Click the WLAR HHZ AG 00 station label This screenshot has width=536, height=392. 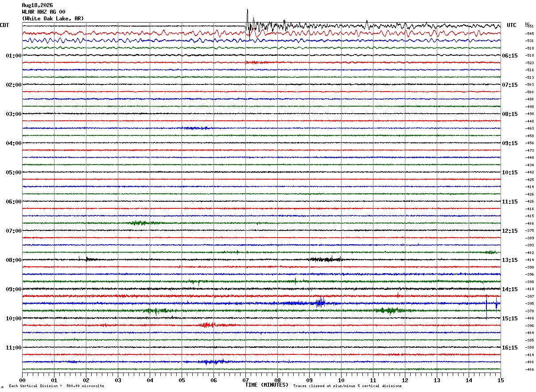point(43,12)
